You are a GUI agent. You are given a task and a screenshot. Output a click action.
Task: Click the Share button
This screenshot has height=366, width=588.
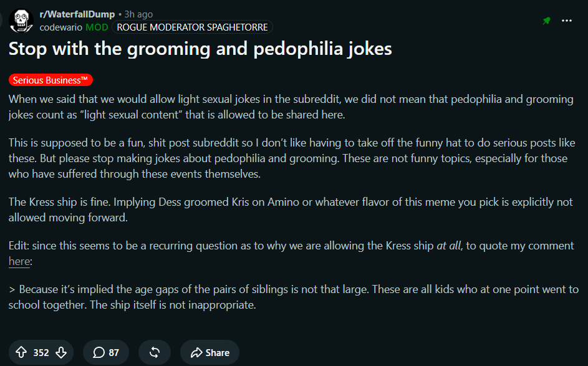click(x=210, y=352)
